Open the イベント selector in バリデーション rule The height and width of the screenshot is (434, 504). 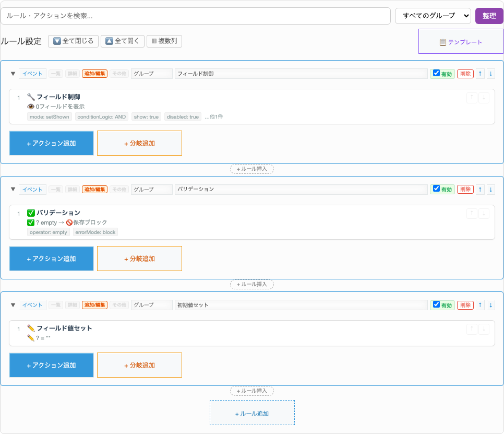[32, 190]
